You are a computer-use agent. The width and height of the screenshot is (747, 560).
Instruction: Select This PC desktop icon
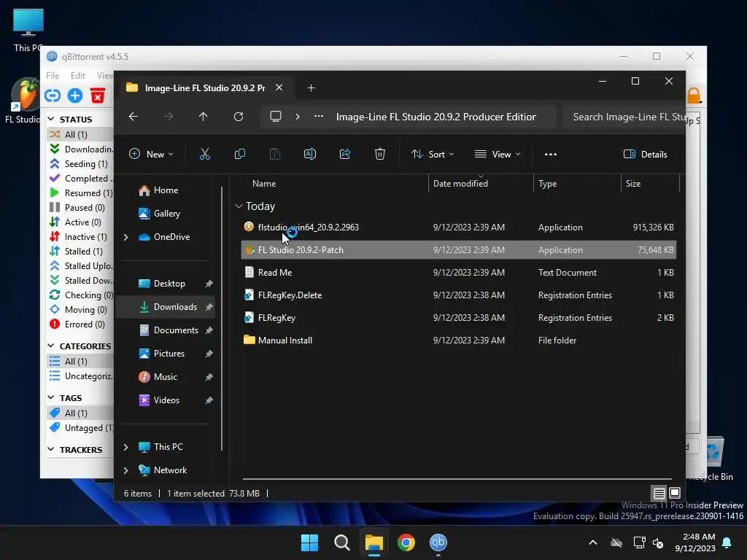[28, 23]
